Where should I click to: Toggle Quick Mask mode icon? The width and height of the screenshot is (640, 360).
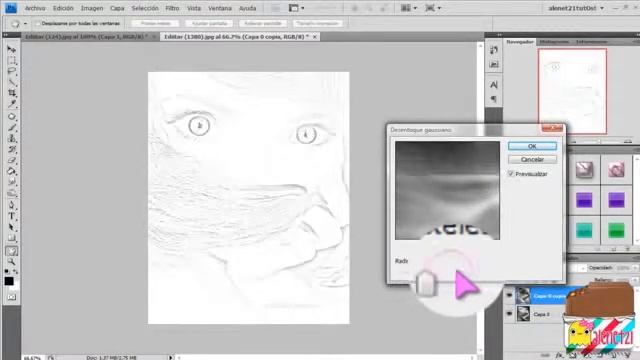point(11,297)
